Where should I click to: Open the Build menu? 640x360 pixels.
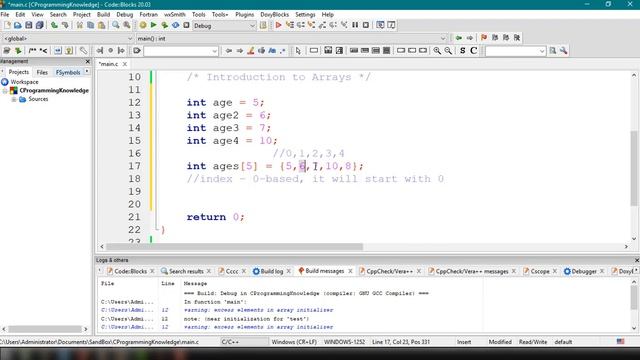tap(103, 14)
